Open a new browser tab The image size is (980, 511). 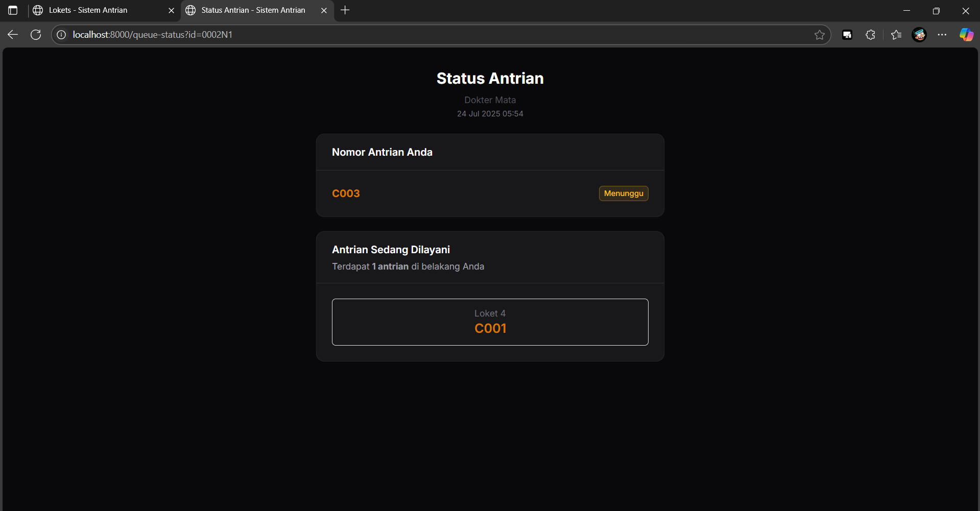345,10
